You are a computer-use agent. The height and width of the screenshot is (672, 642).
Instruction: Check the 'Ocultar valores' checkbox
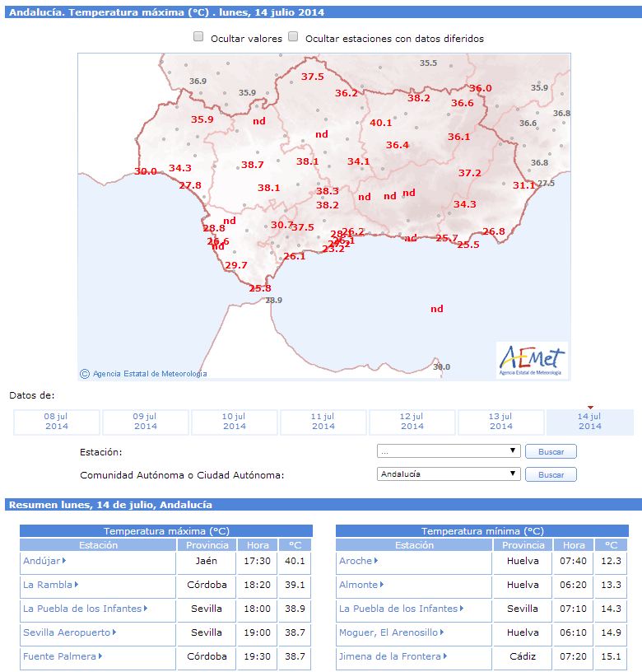pyautogui.click(x=198, y=37)
